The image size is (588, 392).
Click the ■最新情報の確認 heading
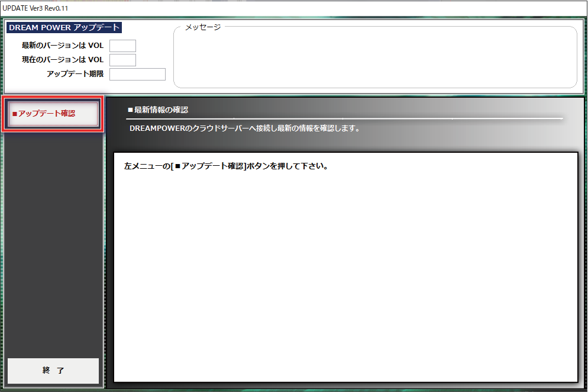158,110
